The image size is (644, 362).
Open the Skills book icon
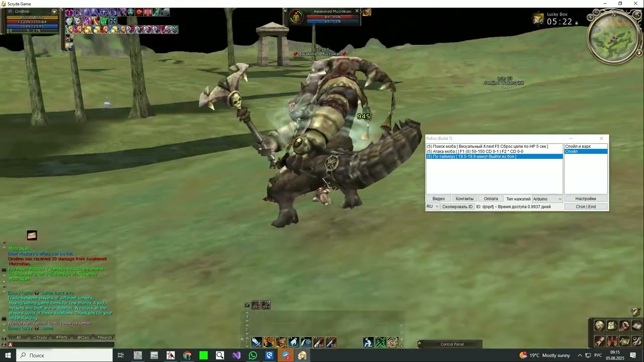click(x=637, y=326)
